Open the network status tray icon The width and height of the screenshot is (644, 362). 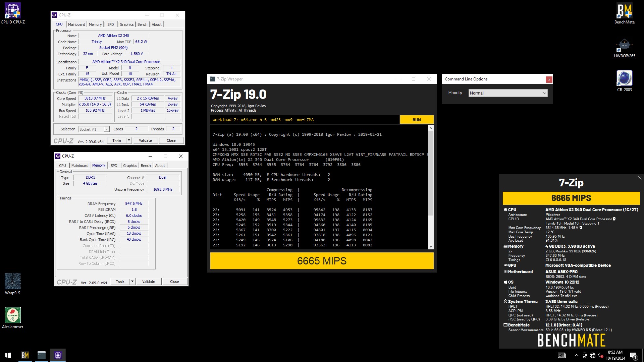point(593,355)
